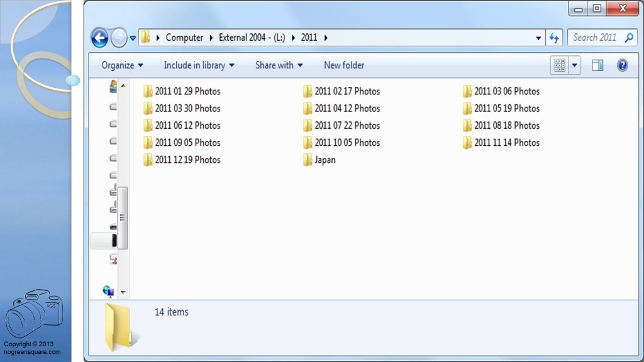644x362 pixels.
Task: Click the Change your view icon
Action: point(559,65)
